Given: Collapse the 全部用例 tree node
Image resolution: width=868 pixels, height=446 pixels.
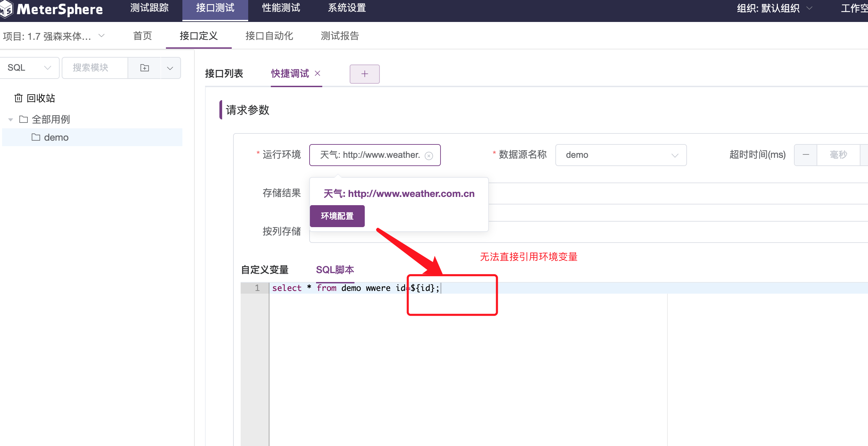Looking at the screenshot, I should tap(10, 119).
